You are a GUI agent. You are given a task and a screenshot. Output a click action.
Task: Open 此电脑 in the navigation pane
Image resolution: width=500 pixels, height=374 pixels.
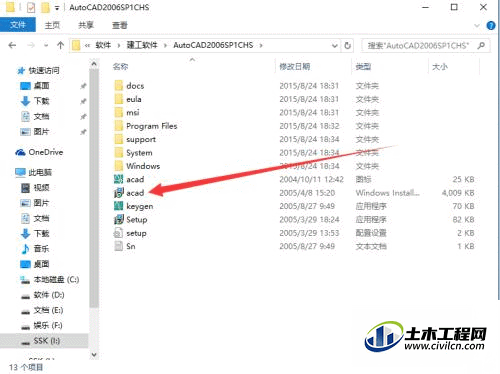point(34,172)
